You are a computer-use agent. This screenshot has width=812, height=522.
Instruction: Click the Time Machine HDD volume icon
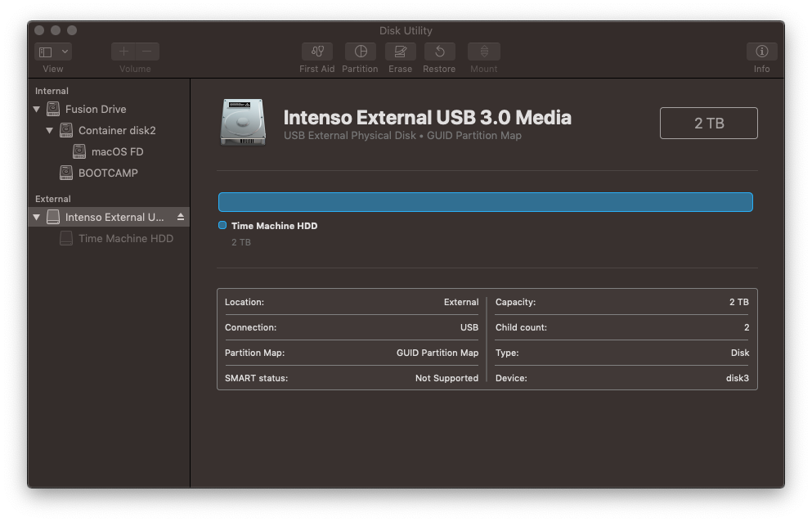tap(66, 238)
